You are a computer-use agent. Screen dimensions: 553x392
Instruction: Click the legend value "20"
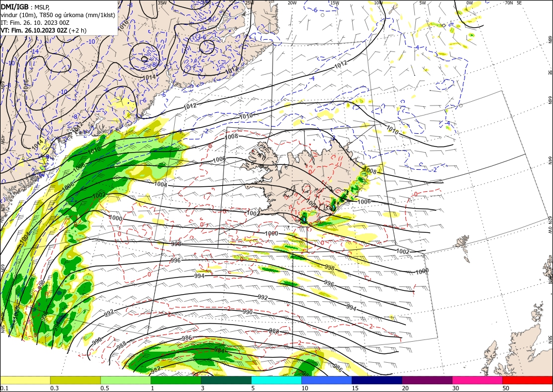(x=405, y=388)
